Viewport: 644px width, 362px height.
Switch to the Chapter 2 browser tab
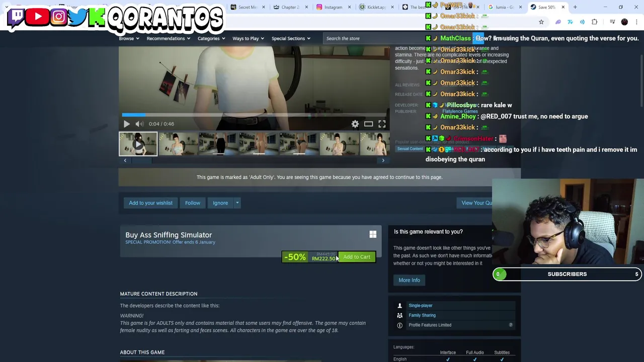pyautogui.click(x=290, y=7)
